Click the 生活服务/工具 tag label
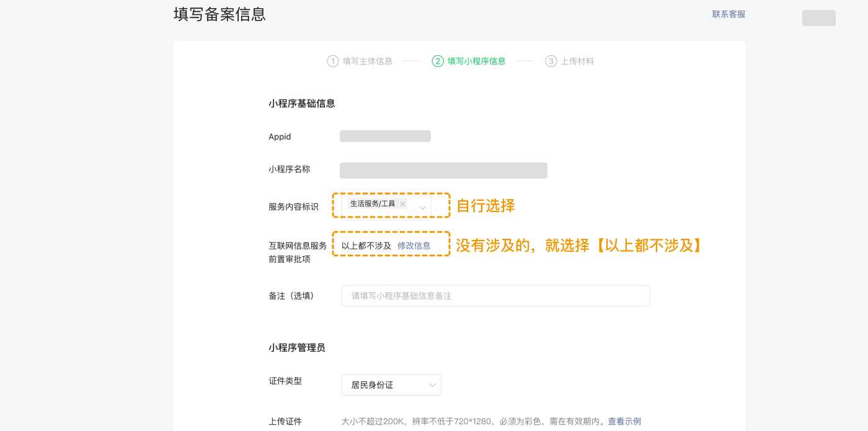The width and height of the screenshot is (868, 431). point(372,203)
